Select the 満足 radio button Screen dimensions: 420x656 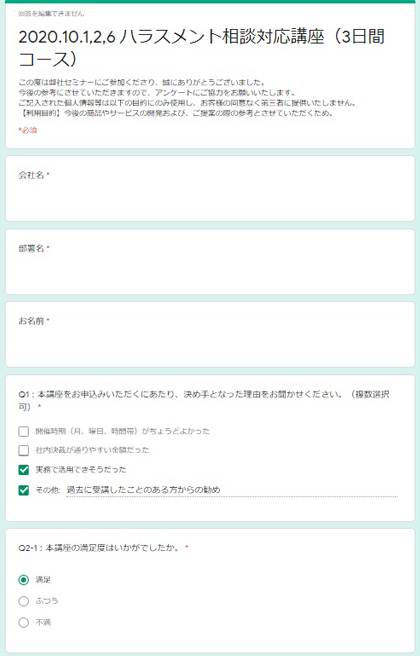tap(24, 580)
